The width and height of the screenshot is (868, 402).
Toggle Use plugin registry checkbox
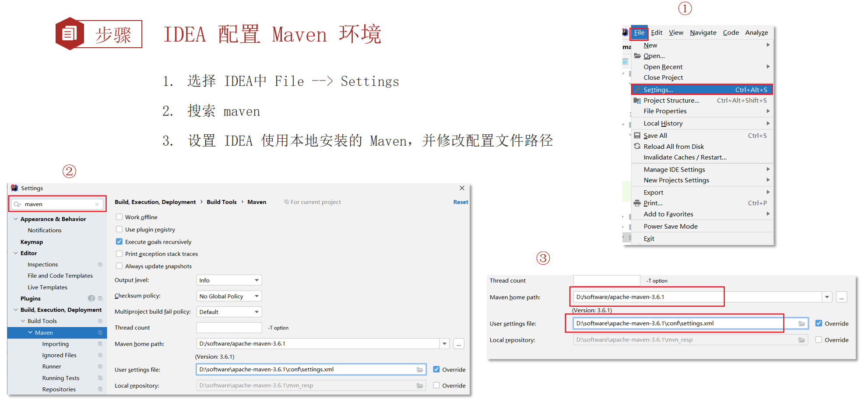coord(119,229)
